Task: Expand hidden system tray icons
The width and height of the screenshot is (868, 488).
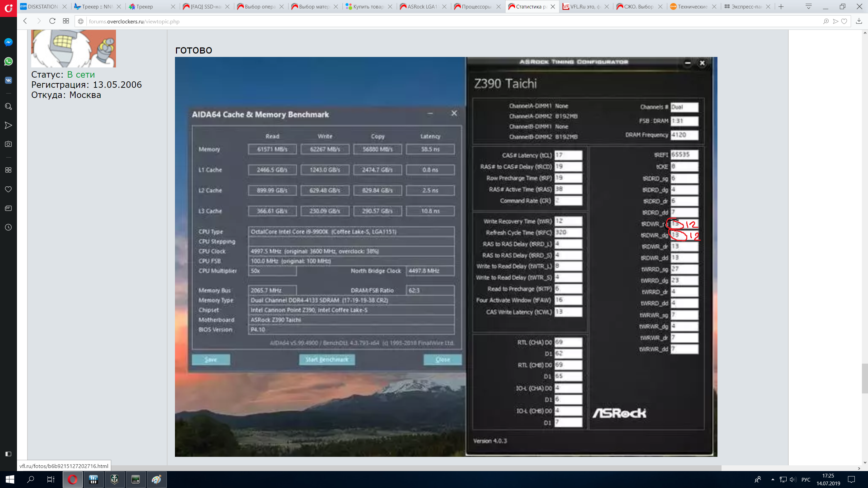Action: tap(773, 479)
